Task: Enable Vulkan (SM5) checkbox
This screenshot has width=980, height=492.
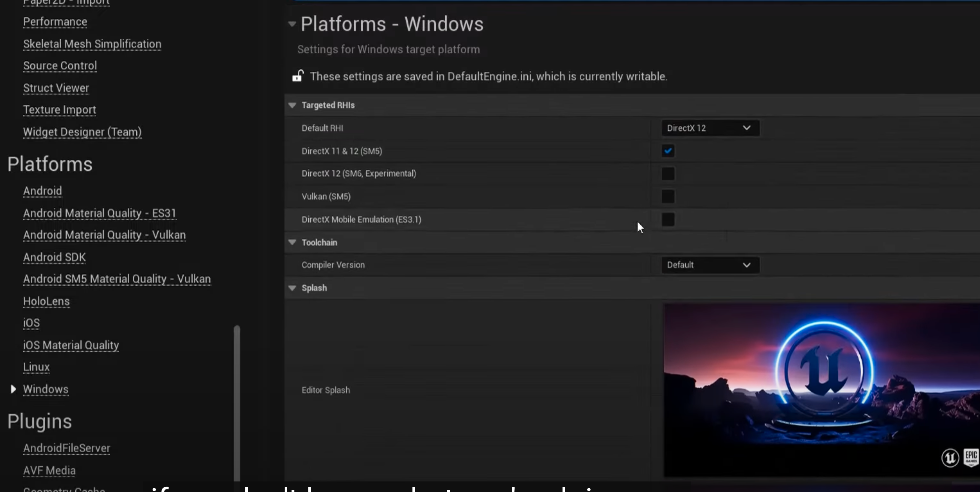Action: coord(668,196)
